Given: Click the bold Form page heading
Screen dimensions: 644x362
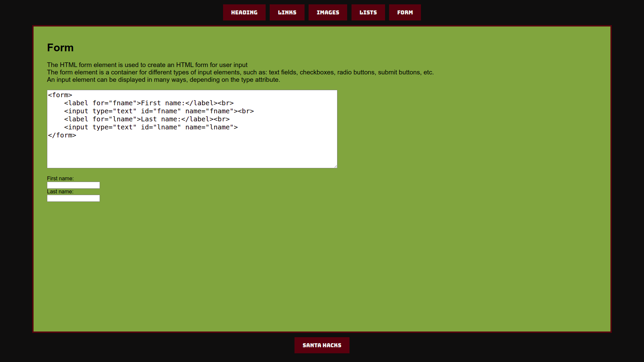Looking at the screenshot, I should tap(60, 48).
